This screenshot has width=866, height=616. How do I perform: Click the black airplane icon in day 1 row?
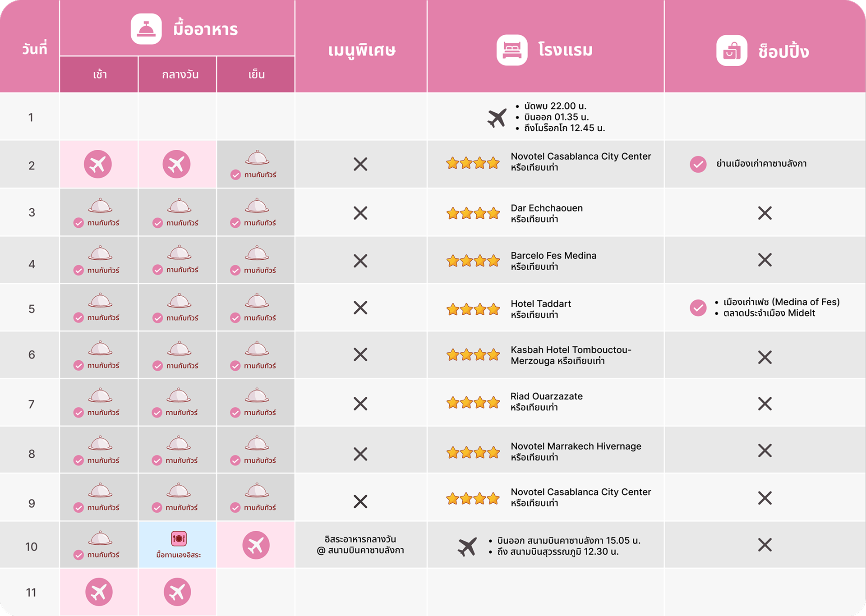(497, 118)
